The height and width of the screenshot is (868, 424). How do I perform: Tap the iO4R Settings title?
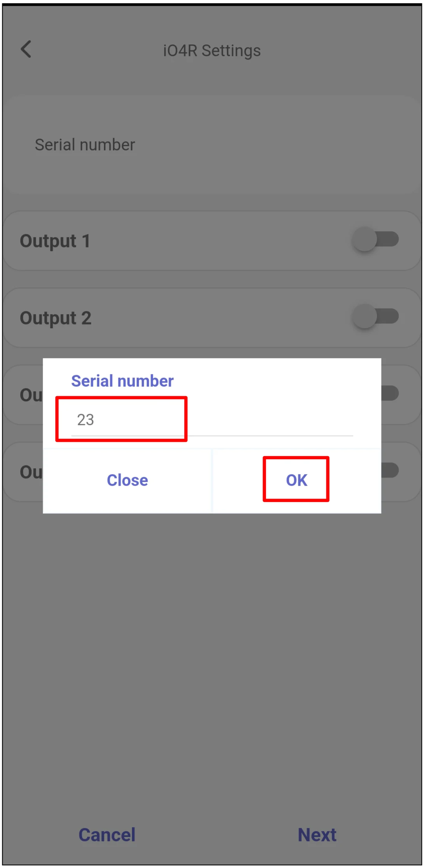pyautogui.click(x=212, y=50)
